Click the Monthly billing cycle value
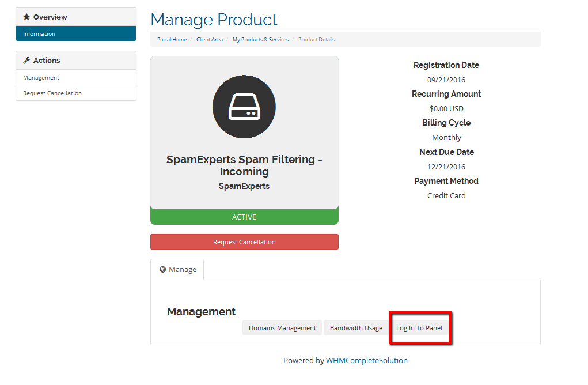The height and width of the screenshot is (385, 588). 447,138
